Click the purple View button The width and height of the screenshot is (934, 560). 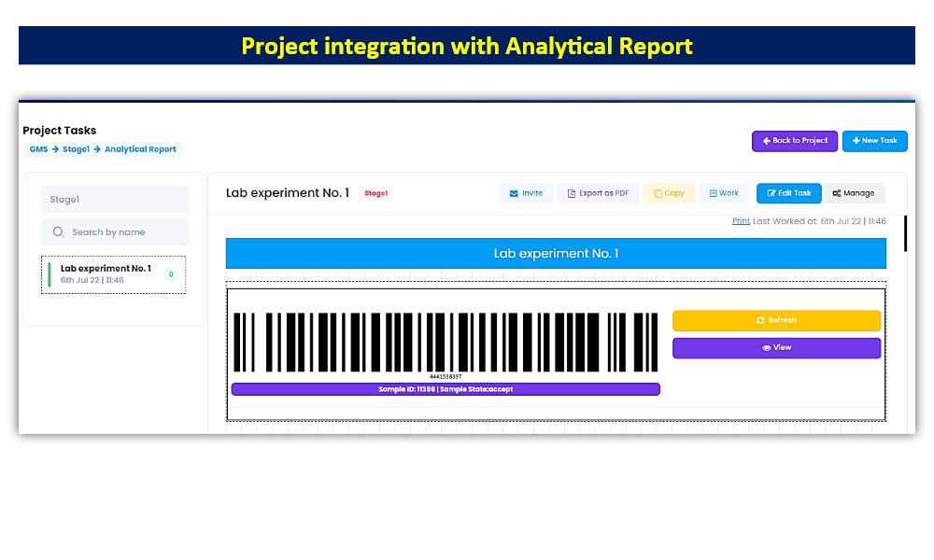(777, 348)
